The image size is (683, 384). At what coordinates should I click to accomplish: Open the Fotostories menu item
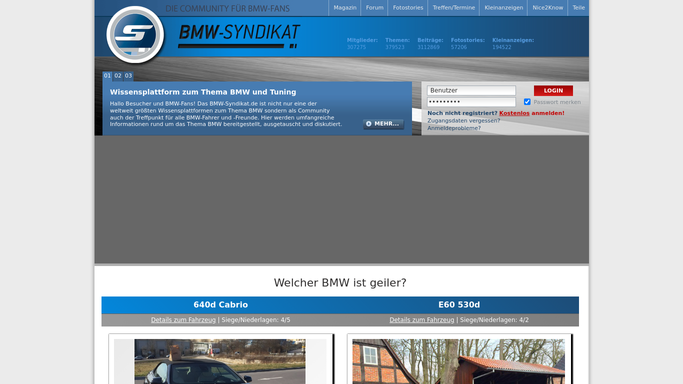(x=408, y=8)
